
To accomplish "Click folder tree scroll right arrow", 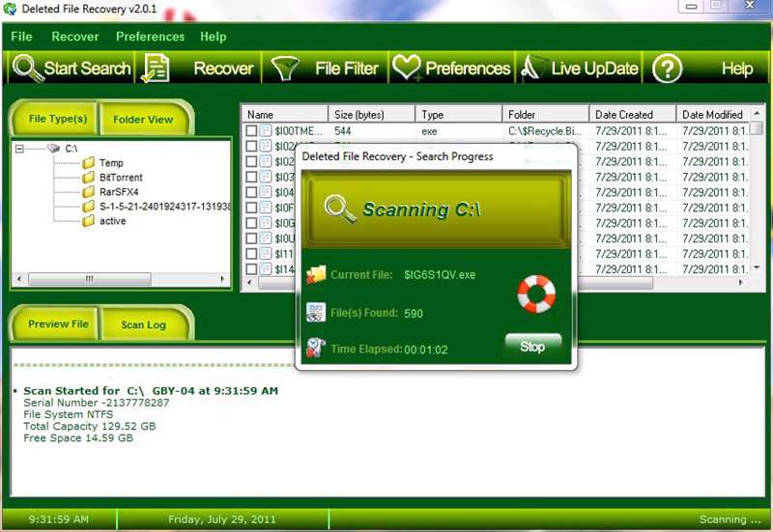I will pyautogui.click(x=222, y=279).
